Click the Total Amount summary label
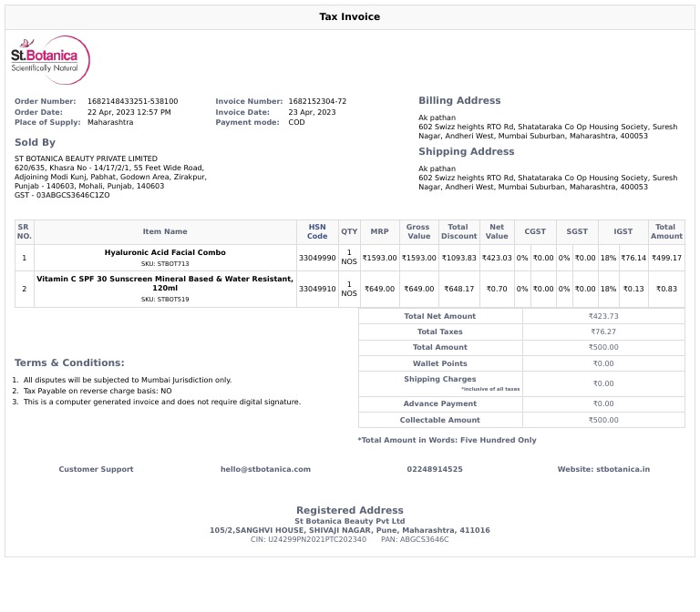The height and width of the screenshot is (612, 700). coord(439,347)
